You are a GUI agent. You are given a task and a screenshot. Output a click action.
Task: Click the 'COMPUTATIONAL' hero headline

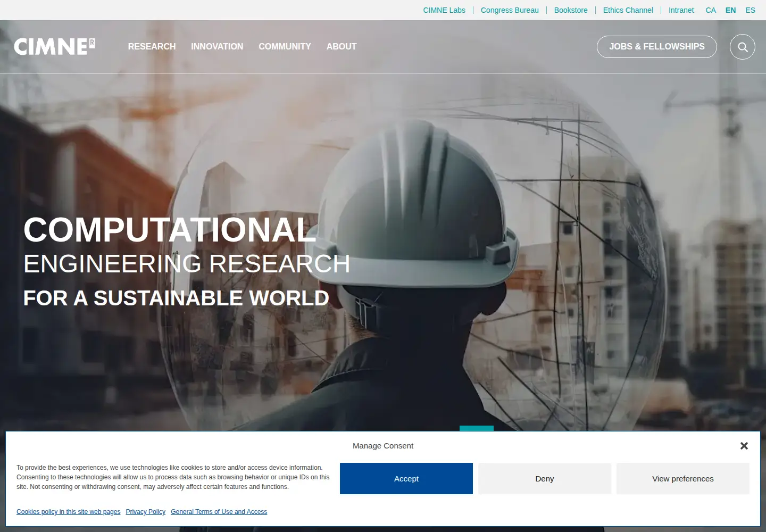coord(170,230)
